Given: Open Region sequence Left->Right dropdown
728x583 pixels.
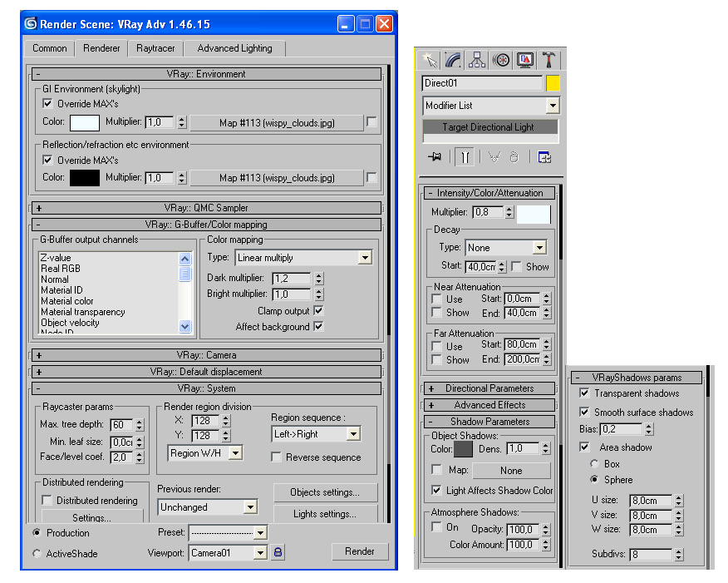Looking at the screenshot, I should [353, 434].
